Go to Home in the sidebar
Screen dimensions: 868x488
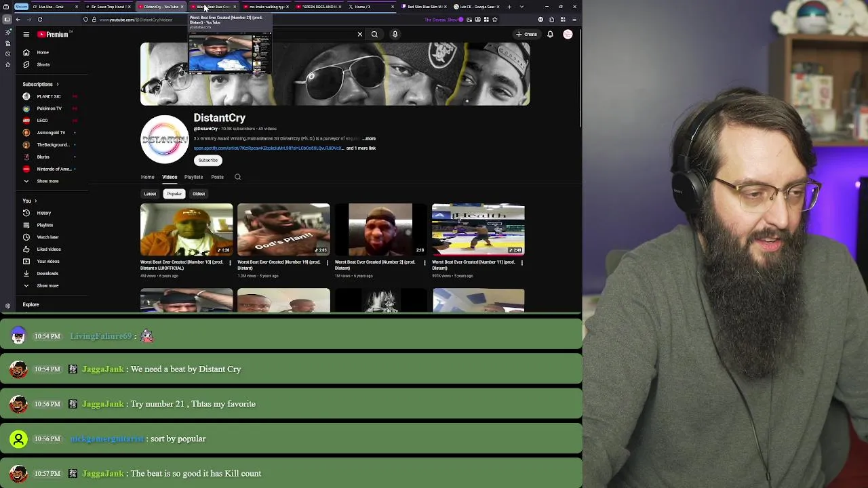click(43, 52)
